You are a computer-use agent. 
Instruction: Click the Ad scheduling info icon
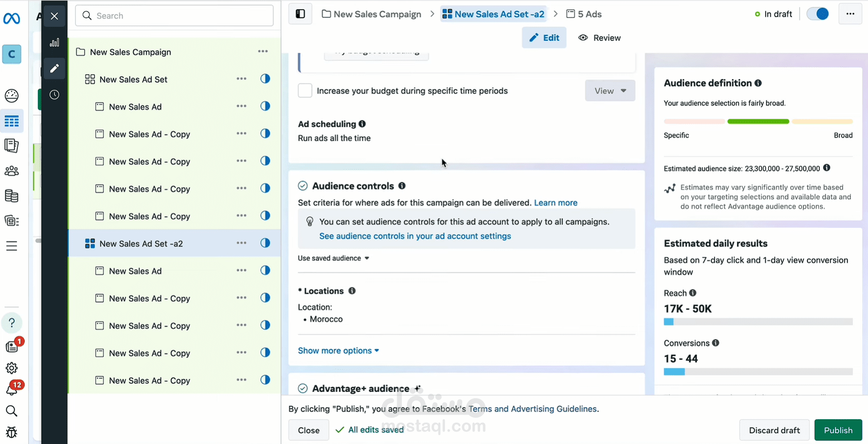click(362, 124)
